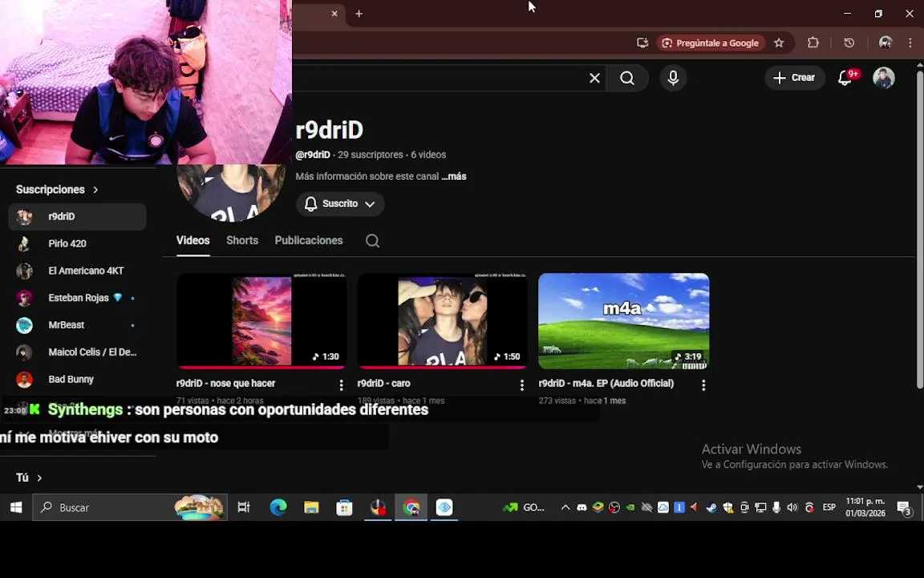Viewport: 924px width, 578px height.
Task: Open the GO... stock widget on the taskbar
Action: tap(524, 507)
